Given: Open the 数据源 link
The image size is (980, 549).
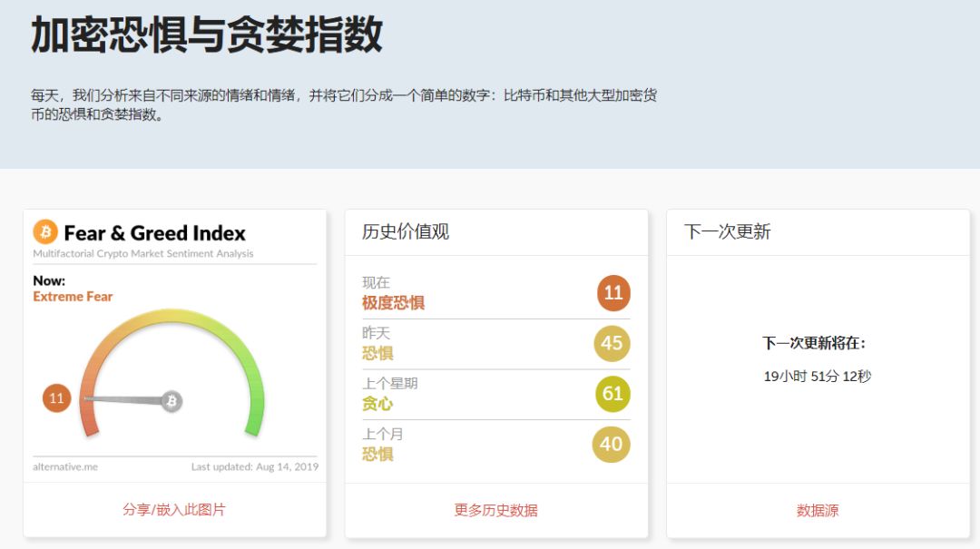Looking at the screenshot, I should (x=818, y=510).
